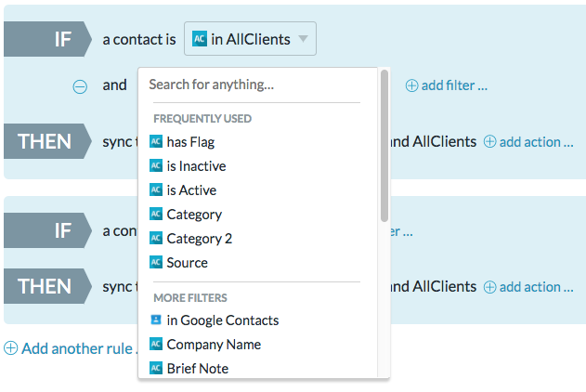Click the AC icon next to is Active

156,189
